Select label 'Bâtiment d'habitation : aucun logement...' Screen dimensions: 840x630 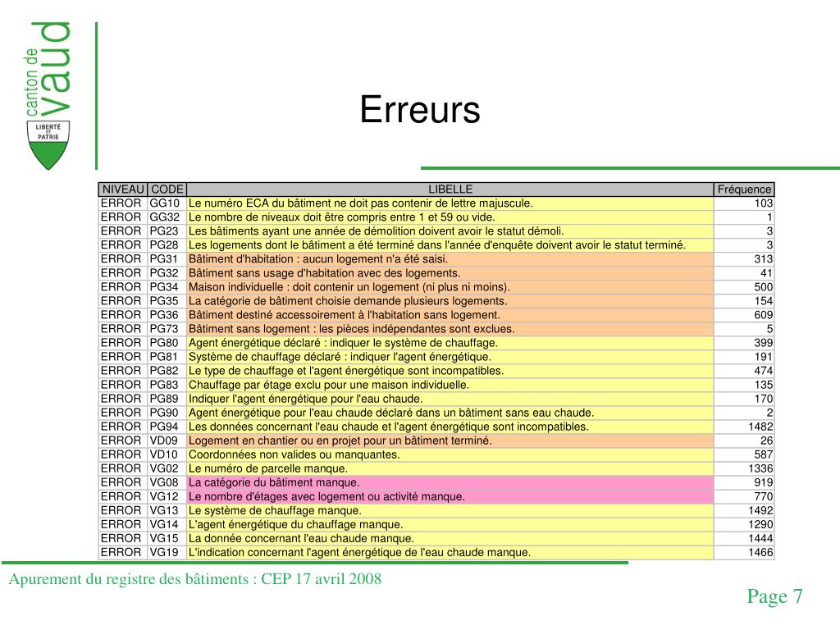(318, 259)
